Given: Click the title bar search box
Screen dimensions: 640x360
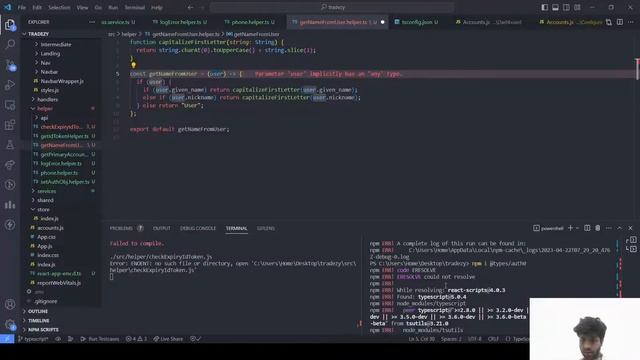Looking at the screenshot, I should (332, 7).
